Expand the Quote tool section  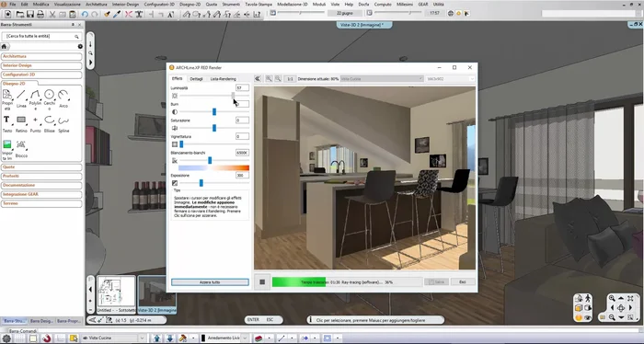(x=41, y=167)
